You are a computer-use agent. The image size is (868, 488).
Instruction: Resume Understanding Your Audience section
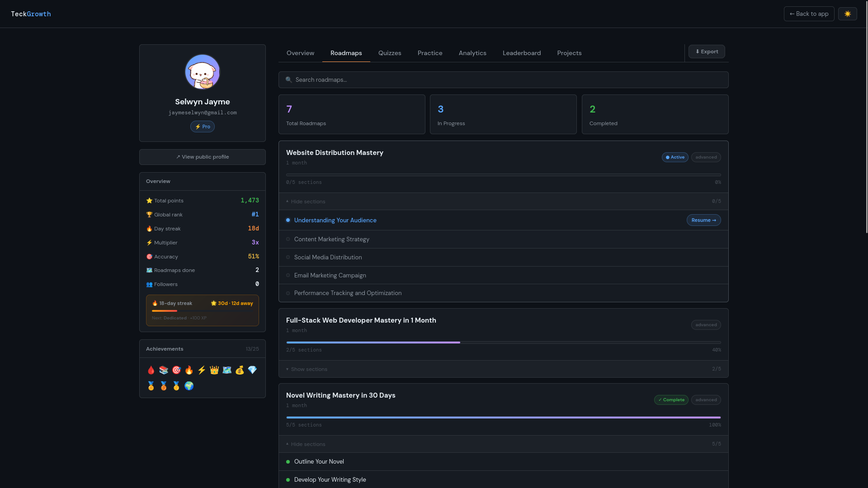(x=703, y=220)
